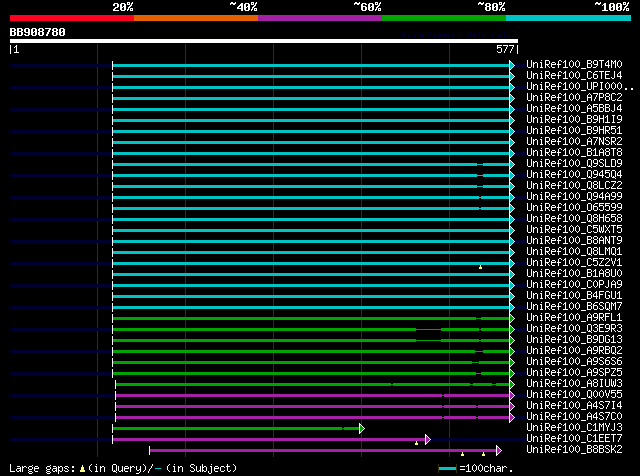The height and width of the screenshot is (476, 640).
Task: Click the query end position label 577
Action: 505,49
